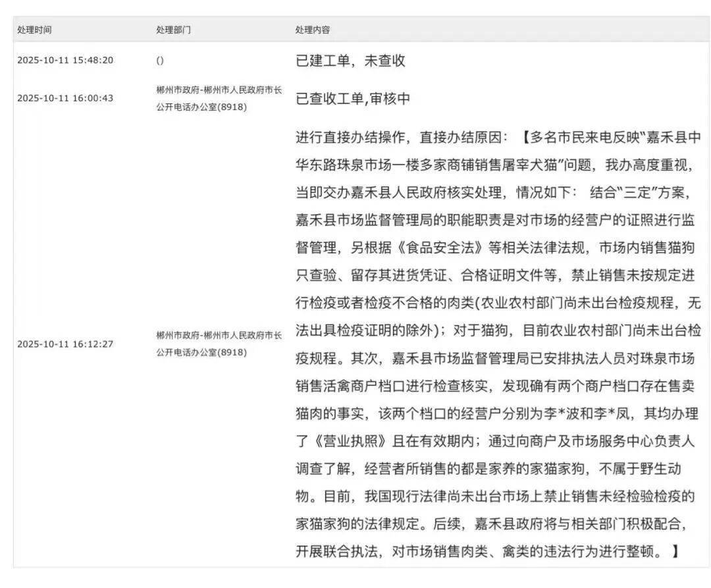Select the 2025-10-11 15:48:20 timestamp
The width and height of the screenshot is (711, 588).
65,61
